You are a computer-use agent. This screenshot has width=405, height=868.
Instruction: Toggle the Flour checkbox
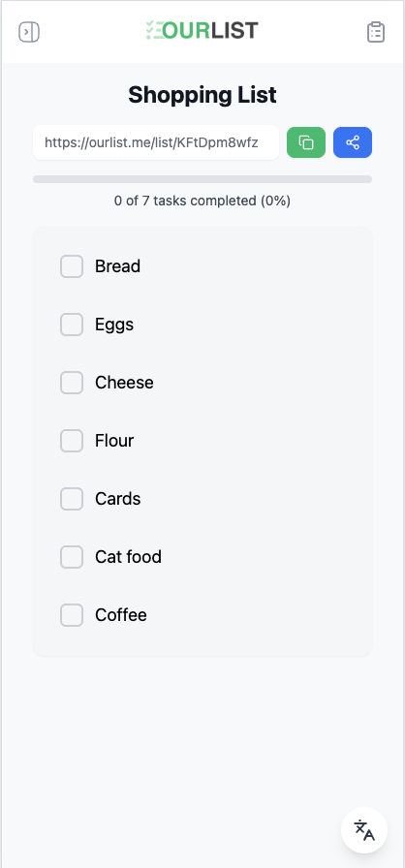pyautogui.click(x=72, y=441)
